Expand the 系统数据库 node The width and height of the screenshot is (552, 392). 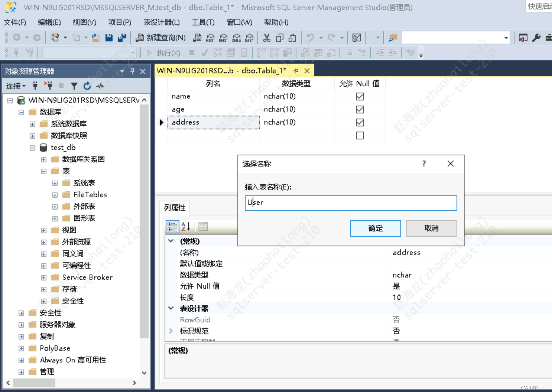[x=33, y=124]
